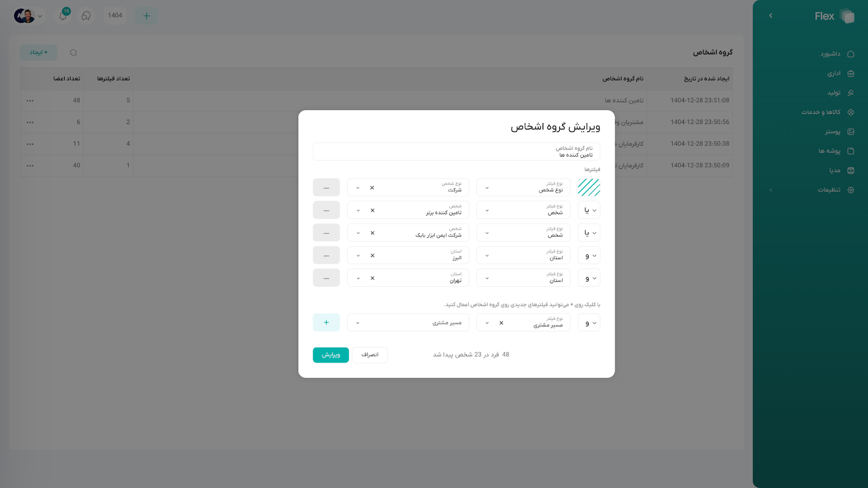Open پوستر in the sidebar

839,132
